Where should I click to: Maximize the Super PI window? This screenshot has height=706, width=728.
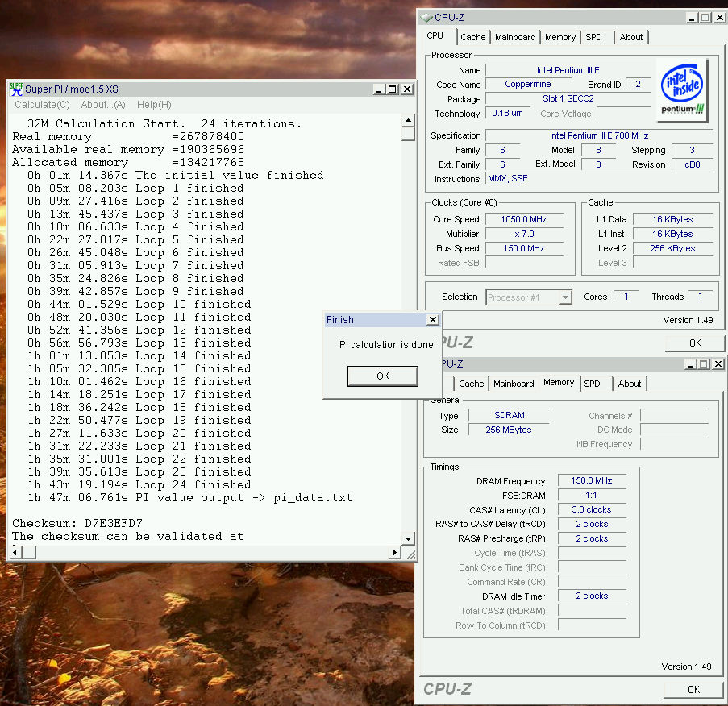pos(393,89)
